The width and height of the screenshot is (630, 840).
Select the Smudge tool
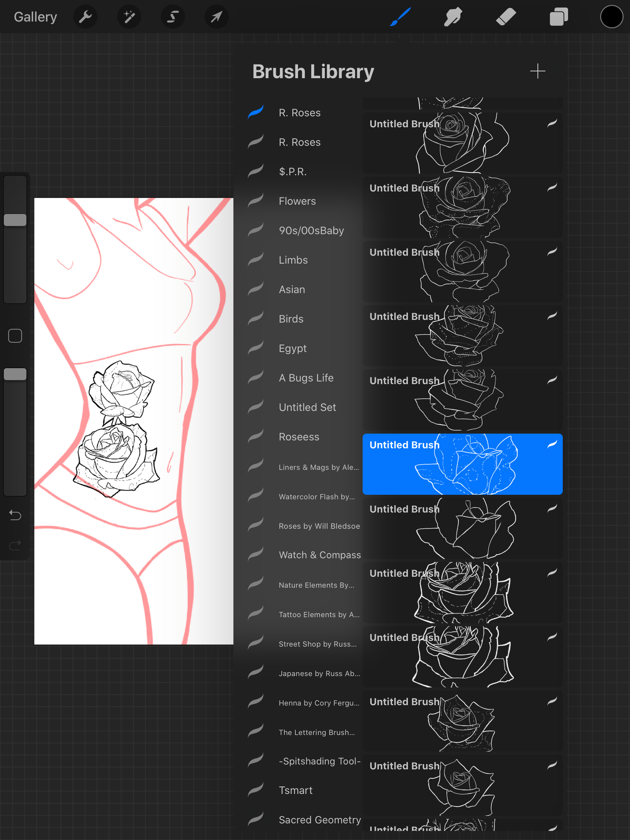(x=453, y=17)
